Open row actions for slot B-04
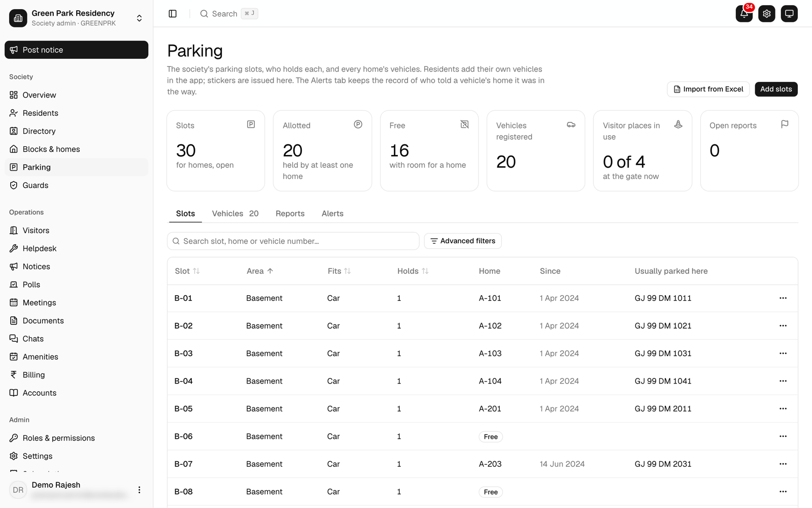Image resolution: width=812 pixels, height=508 pixels. point(783,381)
